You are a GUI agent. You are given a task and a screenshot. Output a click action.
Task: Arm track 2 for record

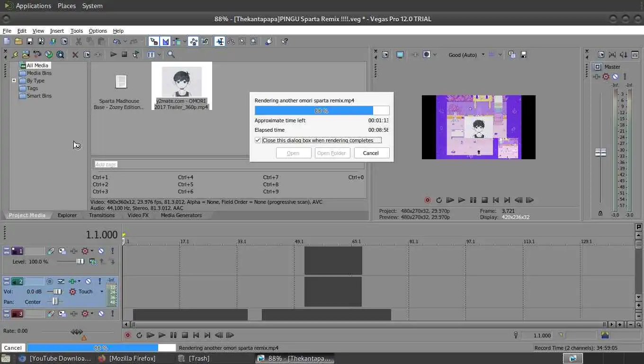click(49, 281)
